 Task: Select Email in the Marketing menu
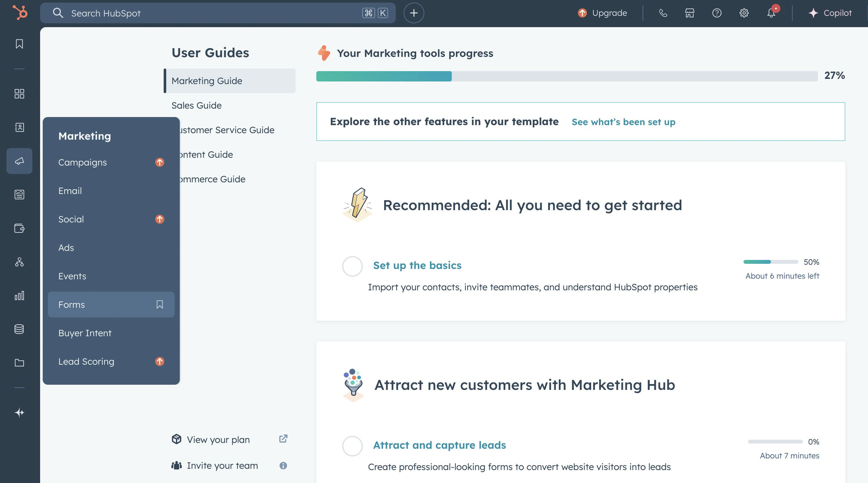pyautogui.click(x=70, y=191)
